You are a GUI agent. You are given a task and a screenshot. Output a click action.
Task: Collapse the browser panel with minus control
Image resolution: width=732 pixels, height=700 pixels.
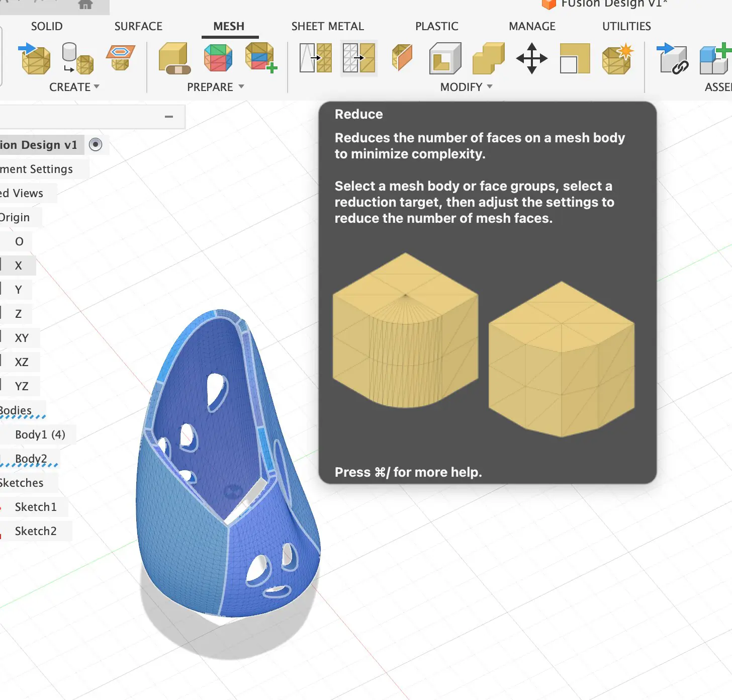point(168,116)
